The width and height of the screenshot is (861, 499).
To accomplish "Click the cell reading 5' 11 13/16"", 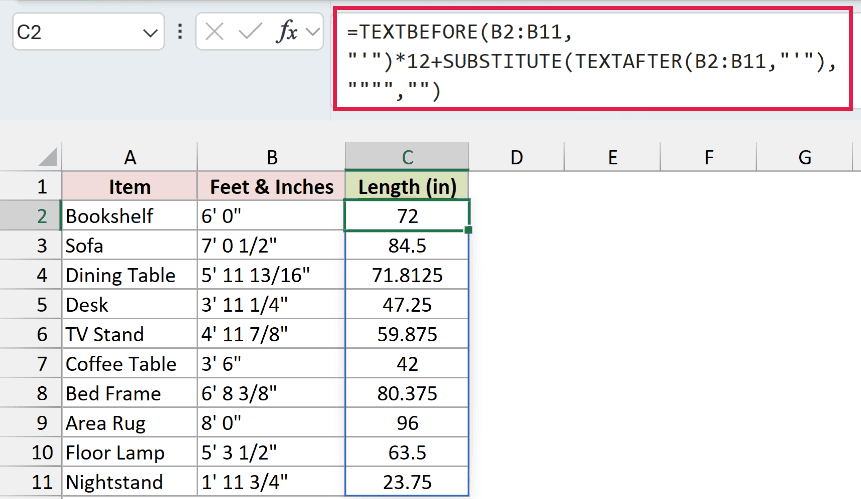I will click(x=271, y=275).
